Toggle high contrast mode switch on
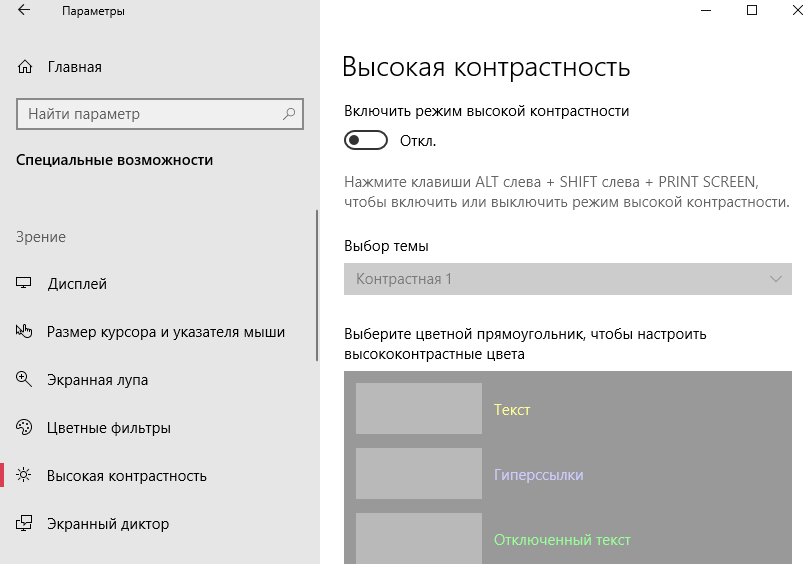The width and height of the screenshot is (810, 564). [x=365, y=141]
